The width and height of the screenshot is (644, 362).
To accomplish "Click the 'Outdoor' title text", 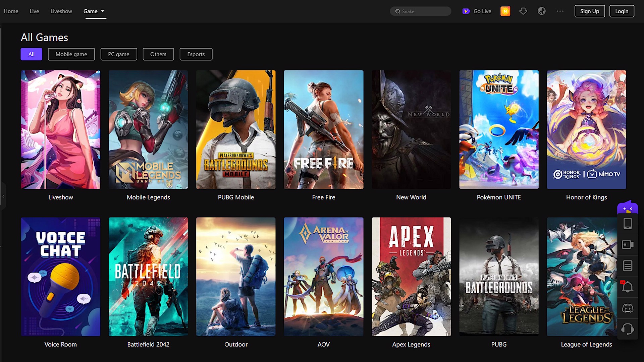I will pyautogui.click(x=236, y=345).
